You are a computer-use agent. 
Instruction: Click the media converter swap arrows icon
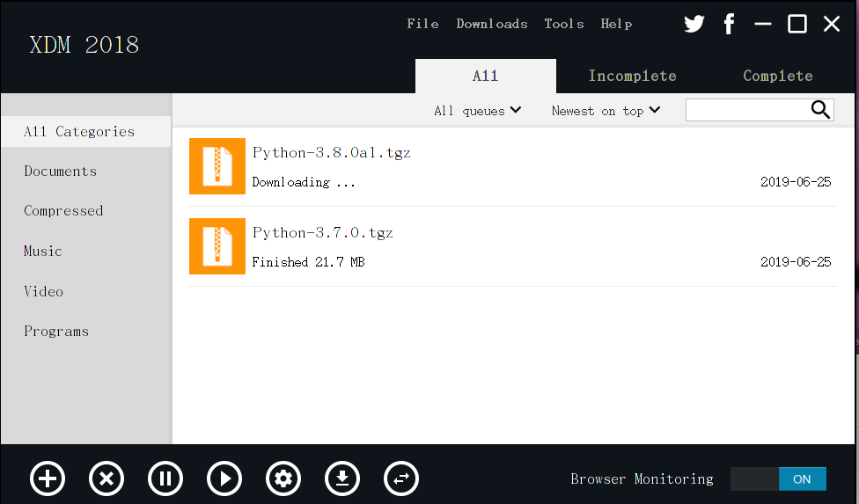(x=401, y=478)
